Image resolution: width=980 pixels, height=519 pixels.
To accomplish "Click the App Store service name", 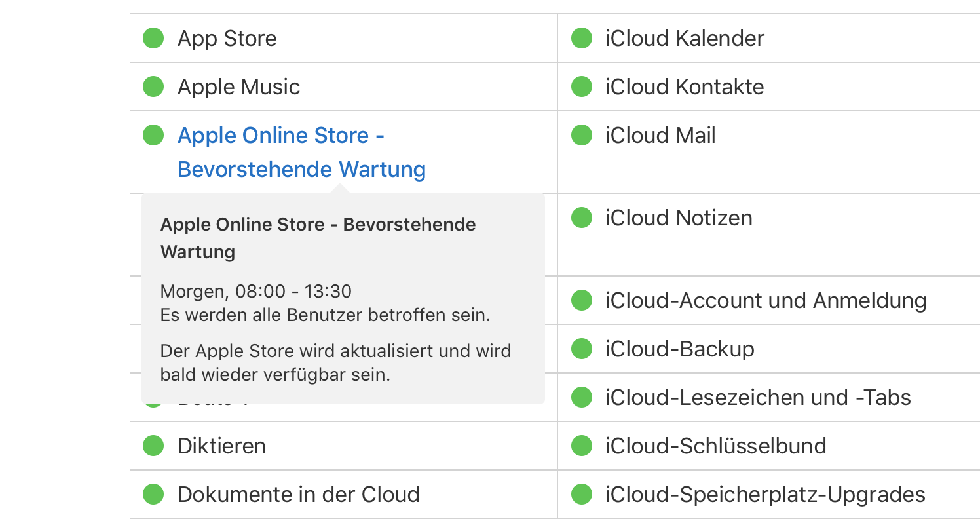I will click(227, 38).
